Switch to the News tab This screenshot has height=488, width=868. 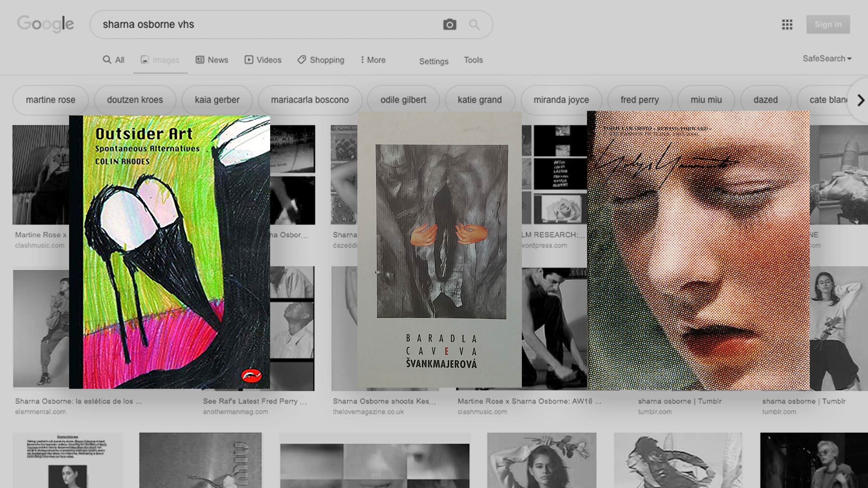(212, 60)
